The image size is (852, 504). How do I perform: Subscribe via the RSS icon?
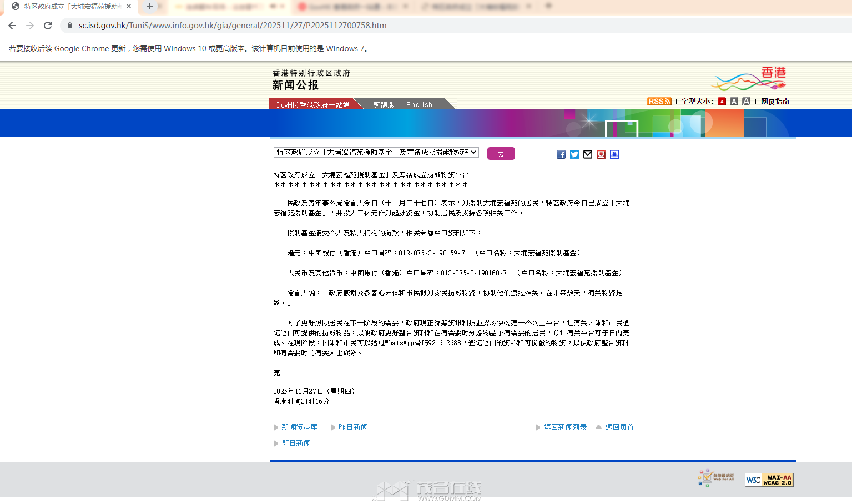pyautogui.click(x=658, y=101)
